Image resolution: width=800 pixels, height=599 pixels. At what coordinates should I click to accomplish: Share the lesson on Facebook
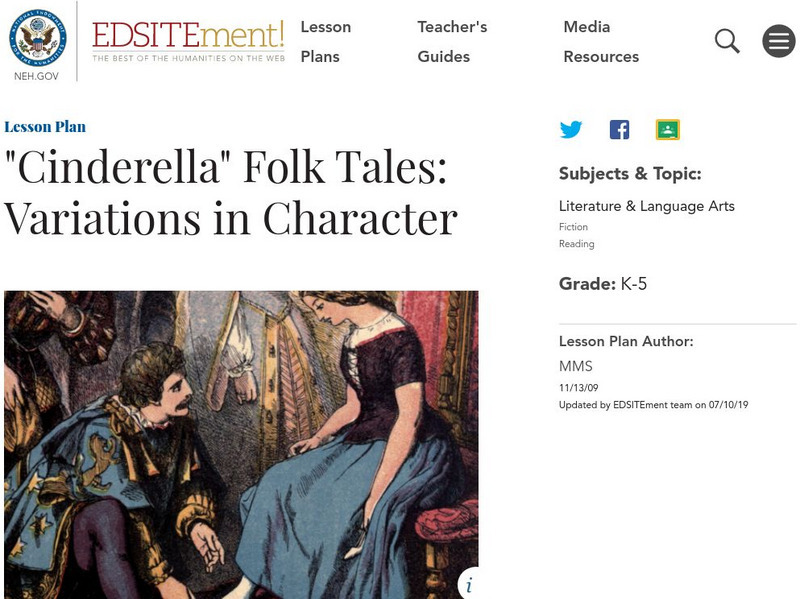619,130
